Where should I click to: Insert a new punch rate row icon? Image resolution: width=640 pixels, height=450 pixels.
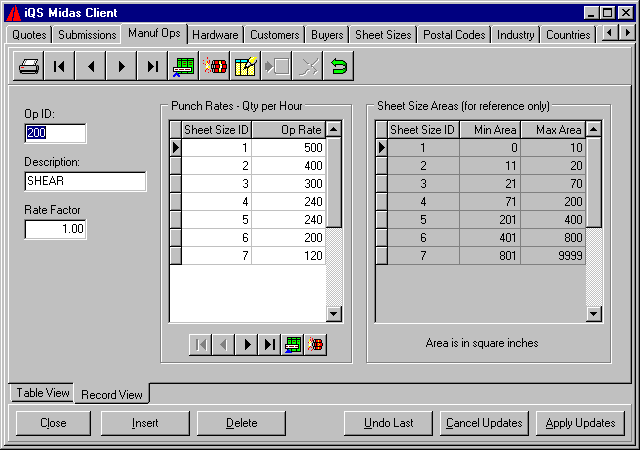pos(293,345)
